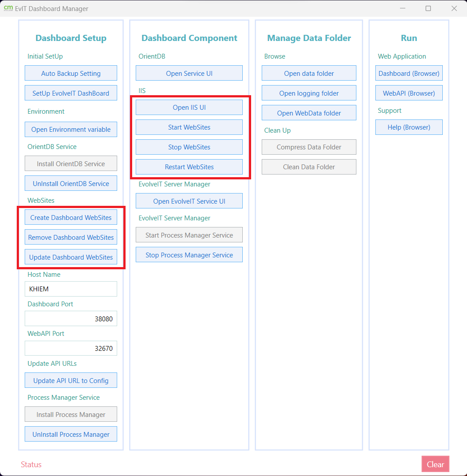Viewport: 467px width, 476px height.
Task: Click the Browse label
Action: pos(274,56)
